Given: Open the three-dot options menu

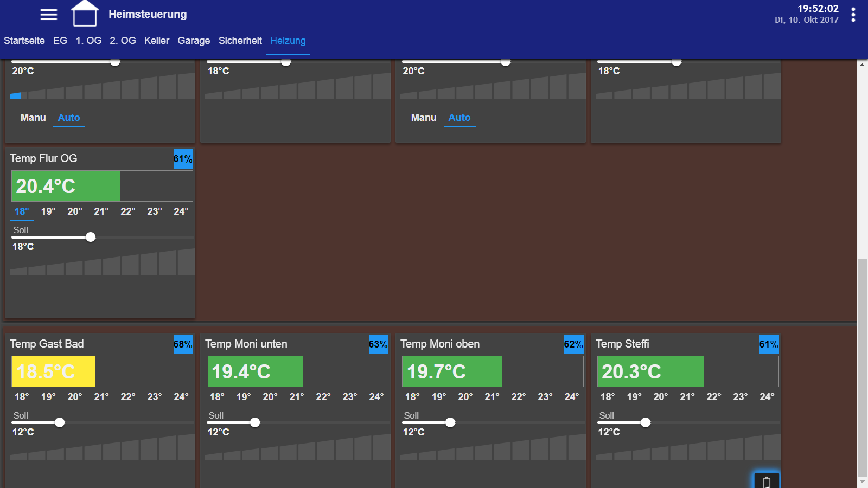Looking at the screenshot, I should [853, 15].
